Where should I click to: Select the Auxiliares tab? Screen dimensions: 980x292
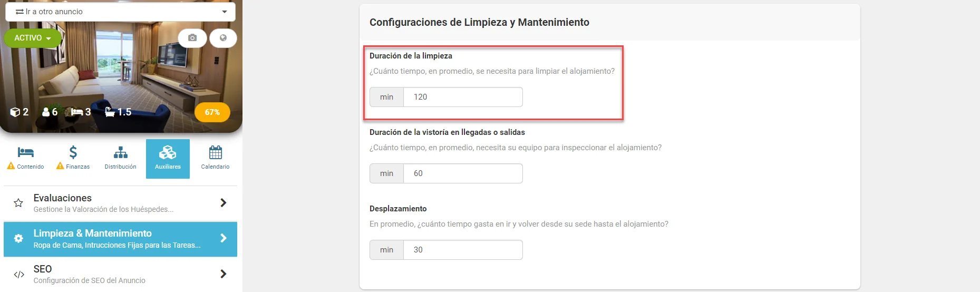tap(168, 159)
